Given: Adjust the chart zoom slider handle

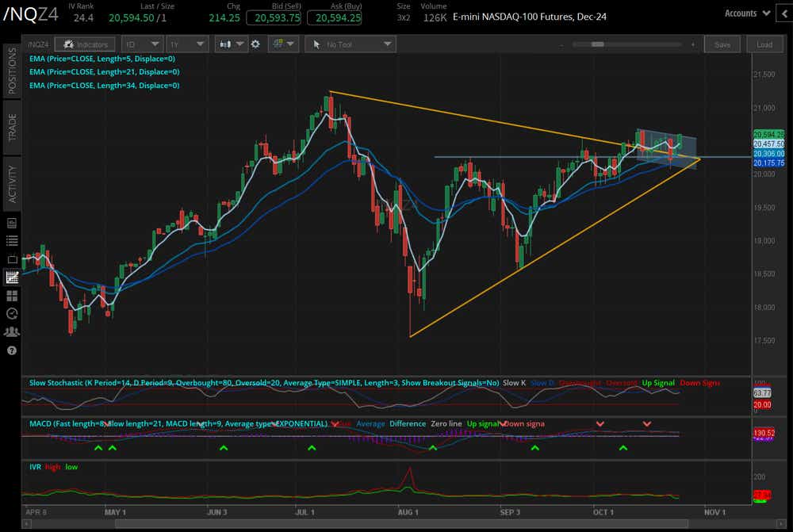Looking at the screenshot, I should tap(598, 44).
